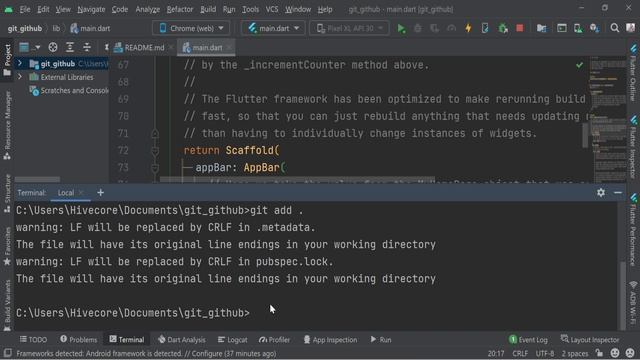
Task: Click the 20:17 cursor position indicator
Action: [x=496, y=353]
